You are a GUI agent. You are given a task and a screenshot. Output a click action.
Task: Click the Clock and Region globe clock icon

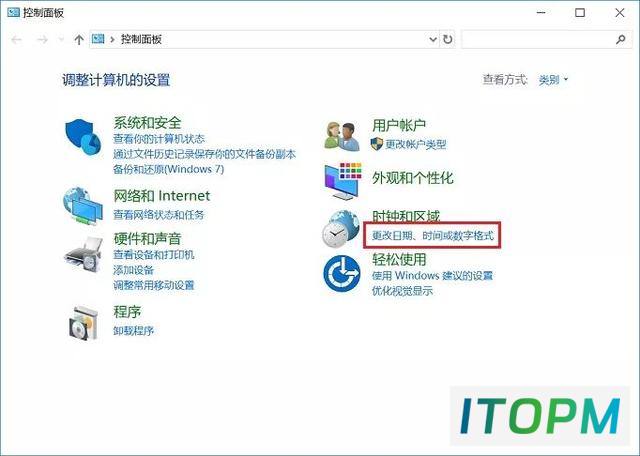pos(341,228)
